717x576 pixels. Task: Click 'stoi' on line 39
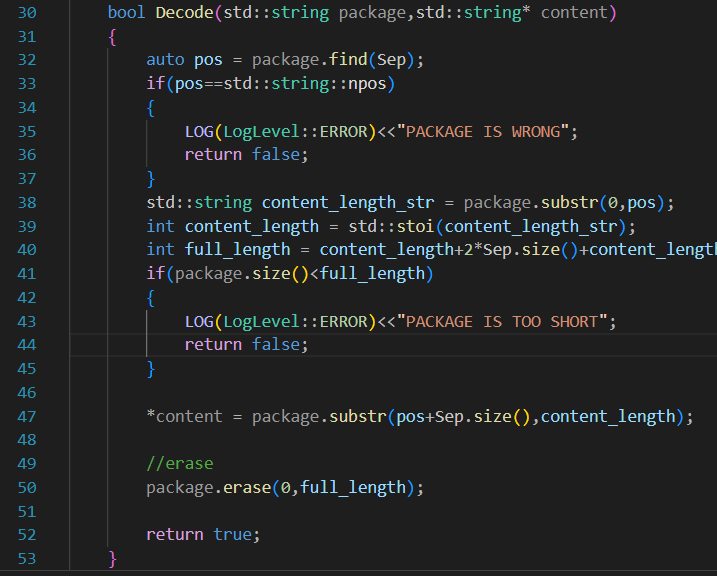(x=415, y=226)
